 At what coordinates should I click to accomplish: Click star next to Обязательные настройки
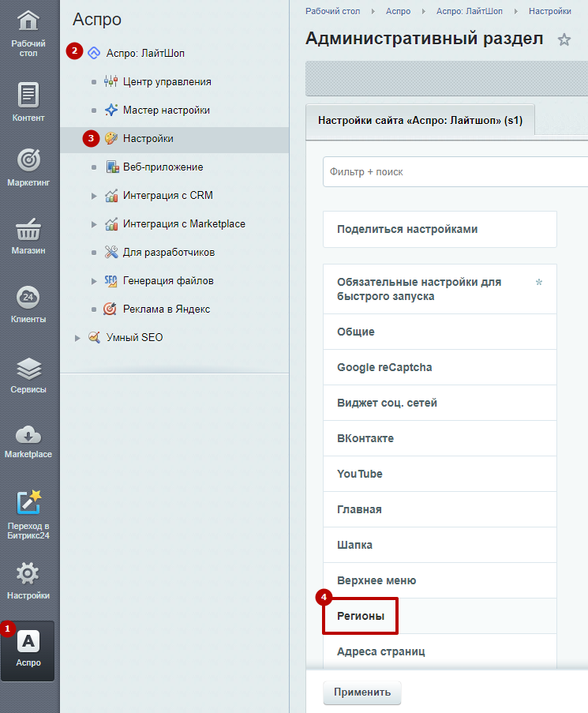point(539,283)
